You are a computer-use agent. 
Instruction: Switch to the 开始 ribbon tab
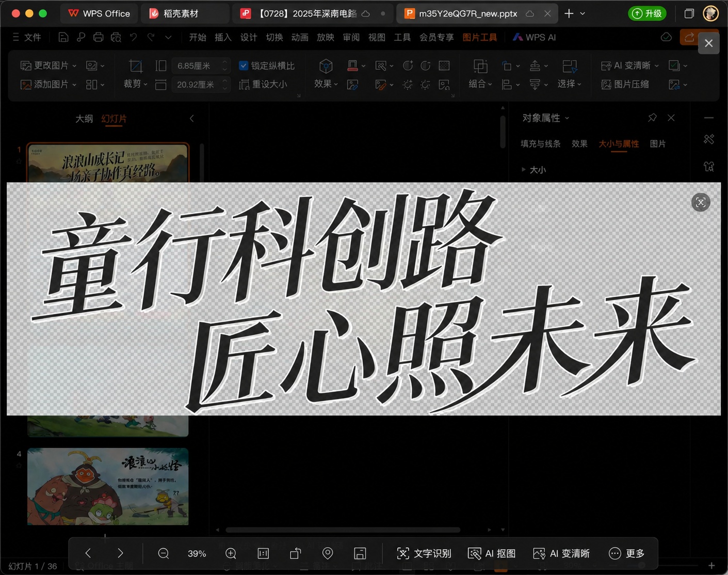coord(198,37)
